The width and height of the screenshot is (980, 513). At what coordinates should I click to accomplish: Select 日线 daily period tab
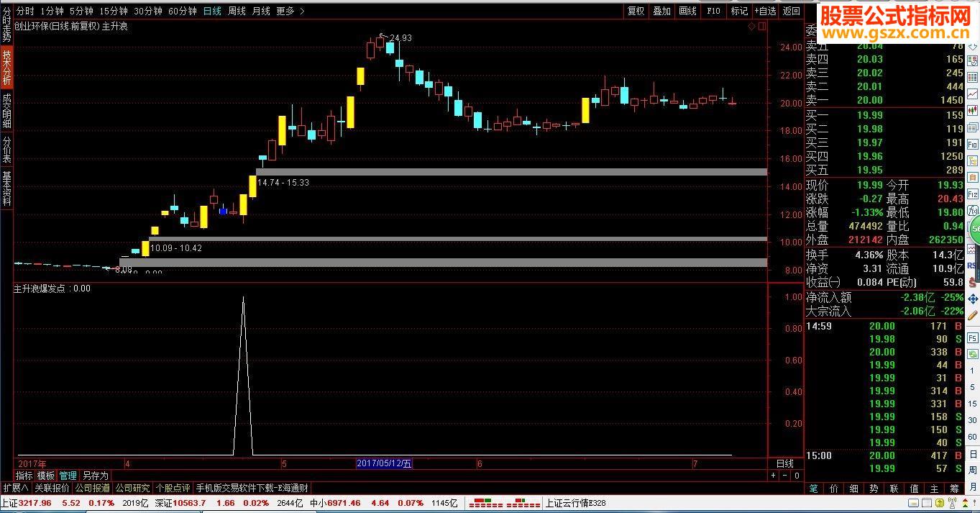pos(212,11)
